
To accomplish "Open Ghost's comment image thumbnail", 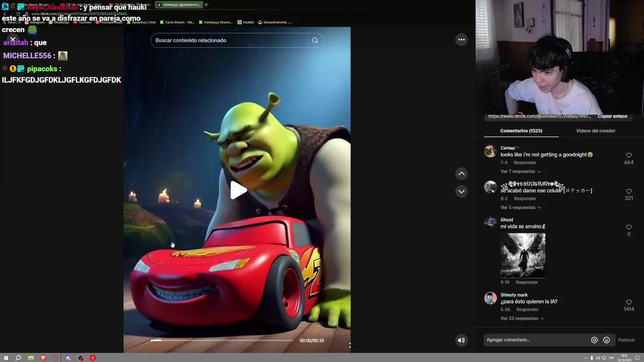I will tap(523, 255).
